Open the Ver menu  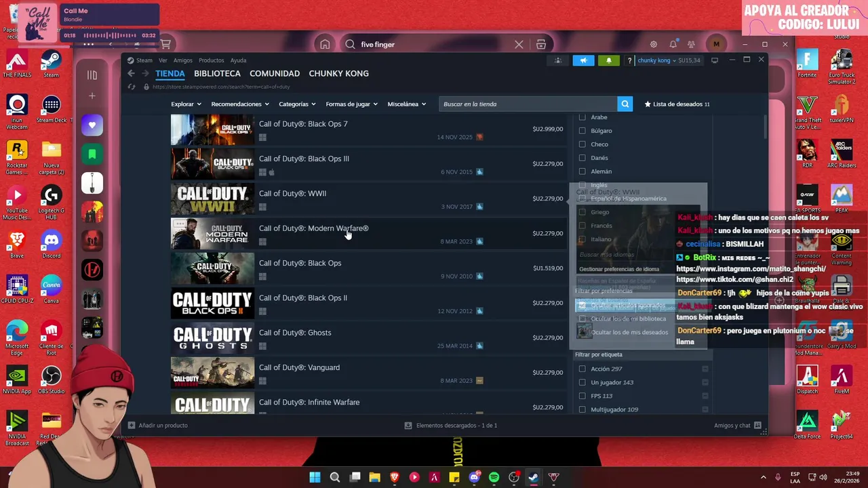(163, 60)
